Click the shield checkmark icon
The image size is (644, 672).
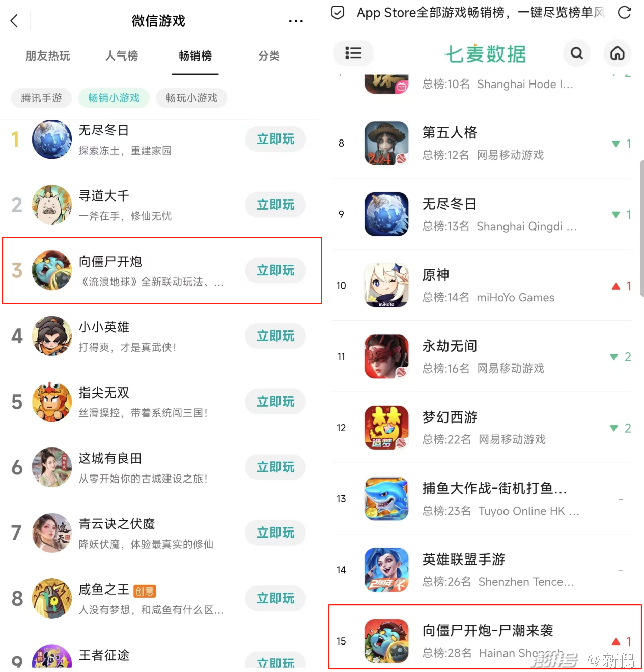338,12
